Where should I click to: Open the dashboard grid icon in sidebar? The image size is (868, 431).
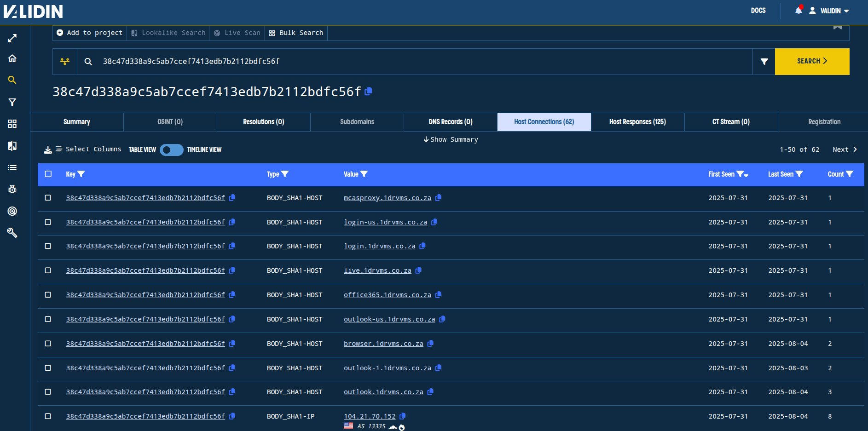12,124
